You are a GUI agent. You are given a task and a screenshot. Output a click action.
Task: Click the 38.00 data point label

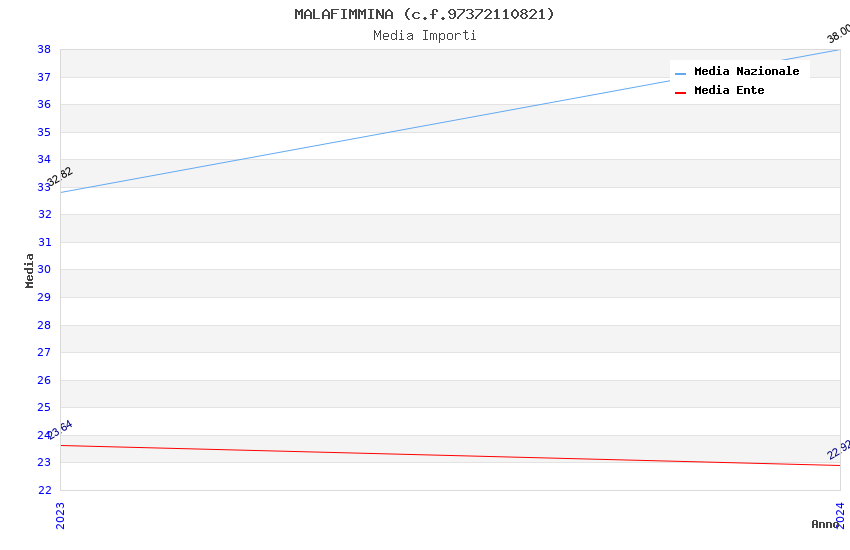838,33
